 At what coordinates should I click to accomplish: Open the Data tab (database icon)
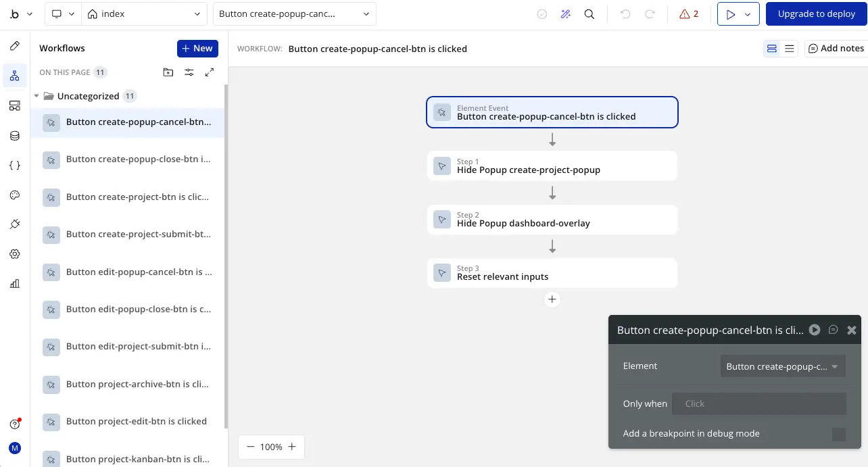[x=15, y=135]
